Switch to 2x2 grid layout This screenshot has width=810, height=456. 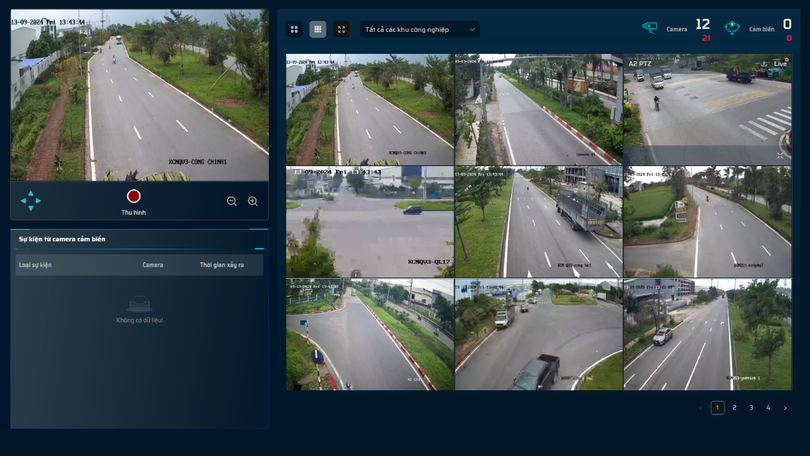(294, 30)
